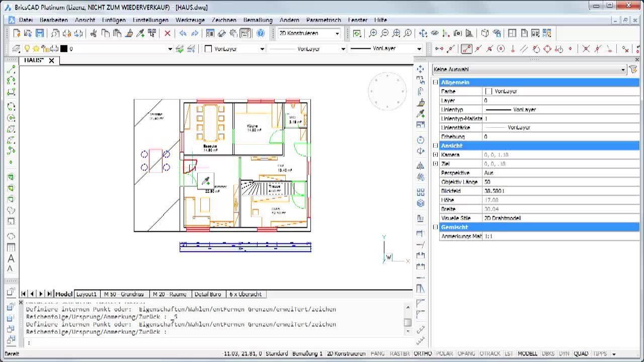Click the New drawing icon
Viewport: 644px width, 362px height.
tap(17, 33)
